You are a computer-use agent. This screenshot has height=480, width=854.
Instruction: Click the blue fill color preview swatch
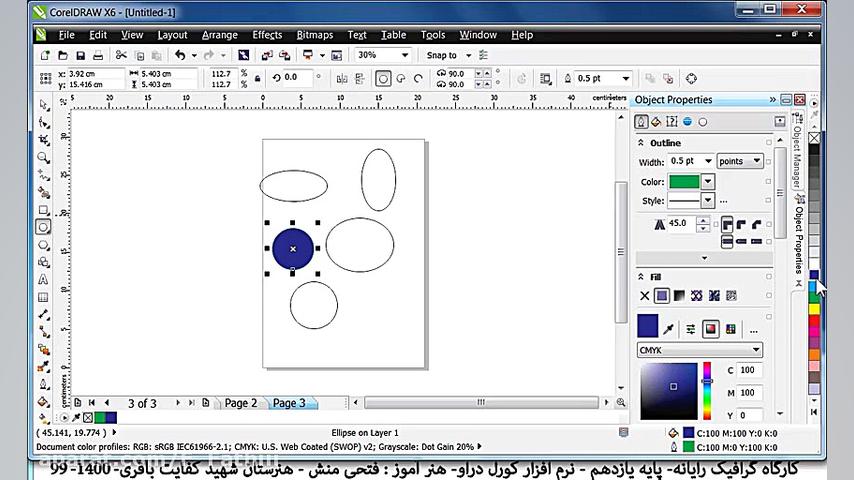pos(648,326)
